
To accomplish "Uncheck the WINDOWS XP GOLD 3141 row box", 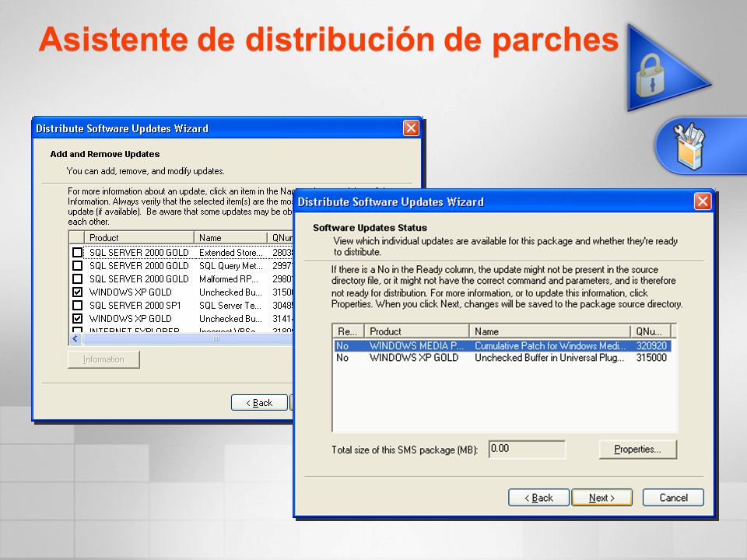I will click(77, 318).
